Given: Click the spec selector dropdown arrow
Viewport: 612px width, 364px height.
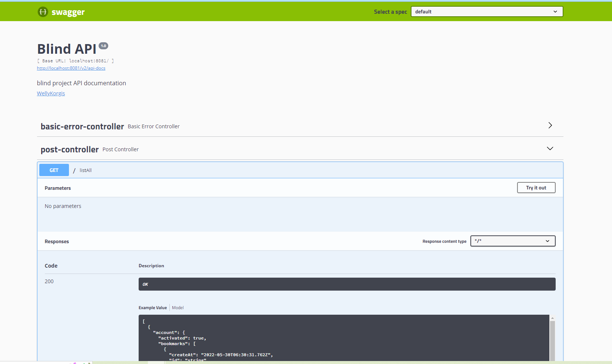Looking at the screenshot, I should coord(555,11).
